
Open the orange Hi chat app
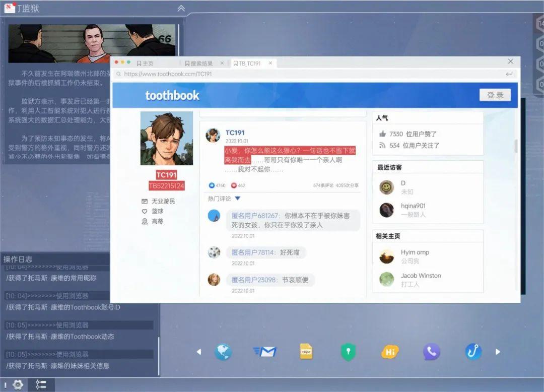pos(390,352)
